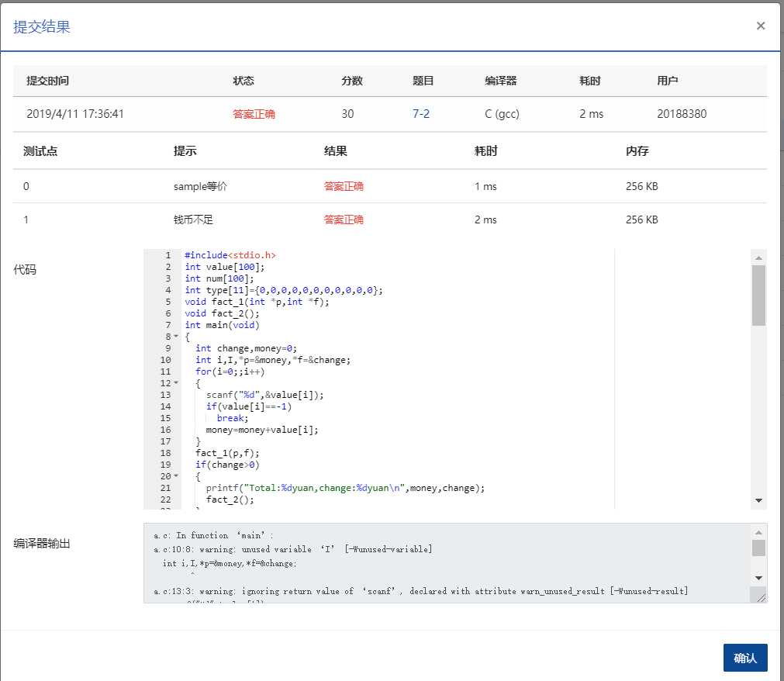Click the submission status 答案正确 in top row
The height and width of the screenshot is (681, 784).
tap(254, 114)
